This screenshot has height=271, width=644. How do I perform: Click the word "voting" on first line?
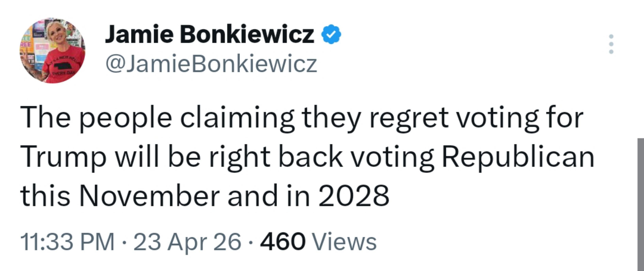[x=497, y=118]
